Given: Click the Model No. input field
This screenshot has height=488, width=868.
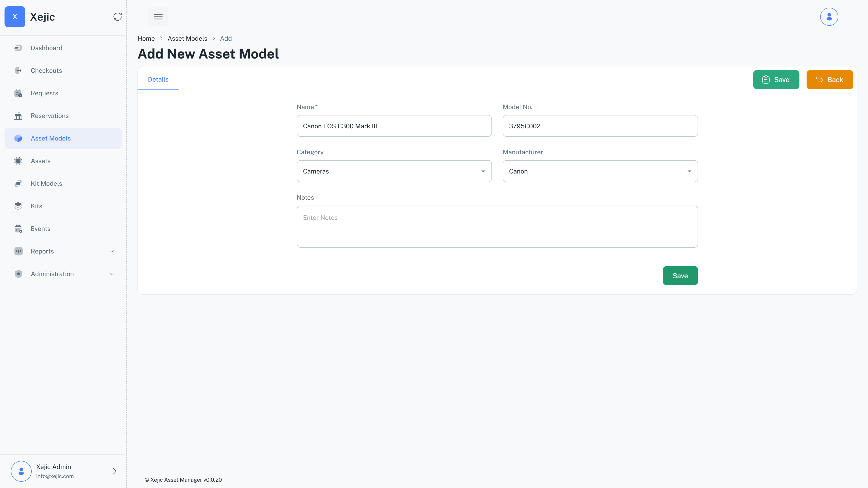Looking at the screenshot, I should 600,126.
